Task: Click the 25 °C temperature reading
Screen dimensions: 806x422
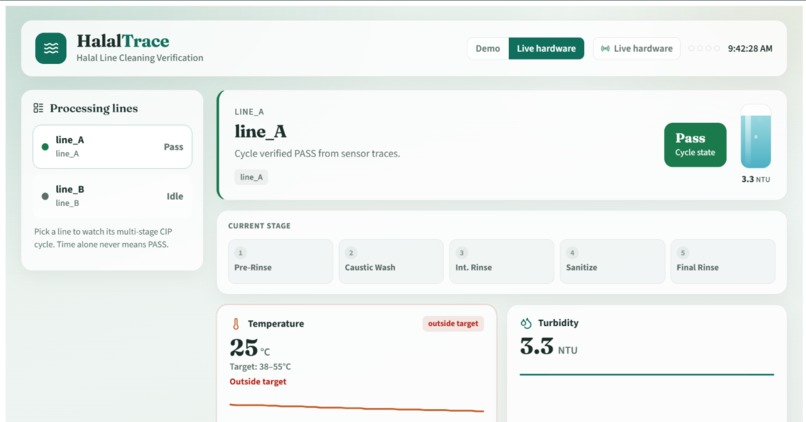Action: click(x=250, y=348)
